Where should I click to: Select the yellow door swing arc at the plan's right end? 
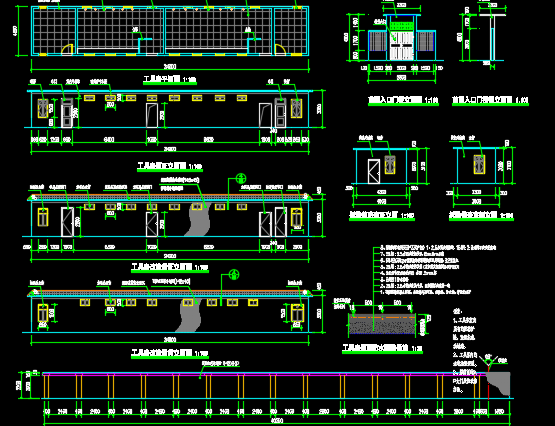point(280,50)
